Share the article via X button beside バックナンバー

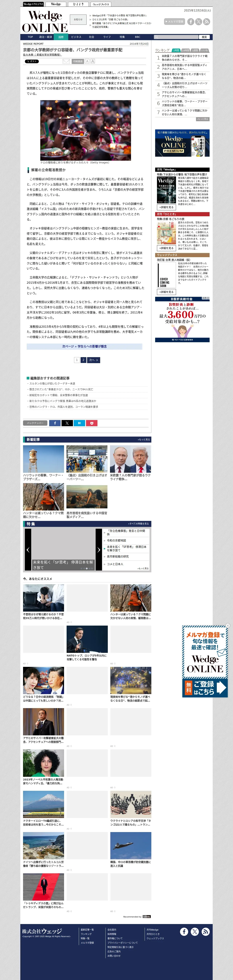[x=67, y=423]
